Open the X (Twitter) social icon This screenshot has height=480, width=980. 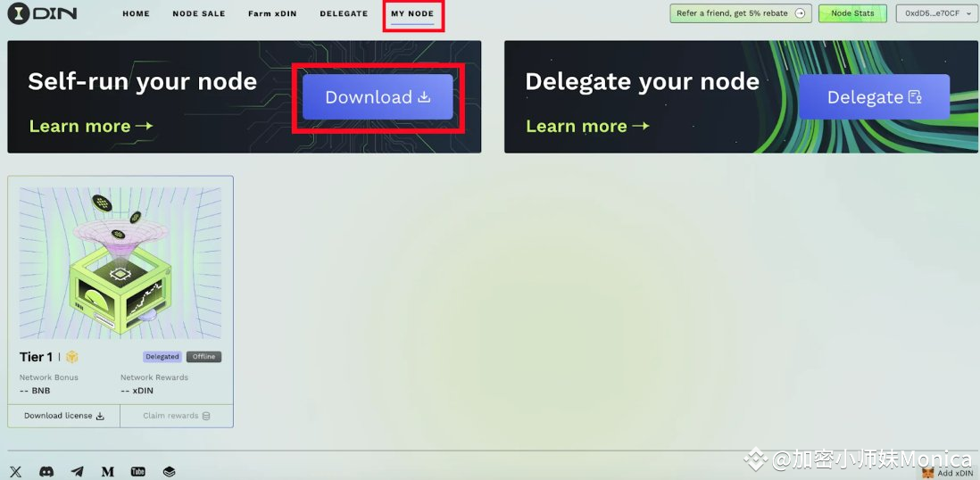16,472
